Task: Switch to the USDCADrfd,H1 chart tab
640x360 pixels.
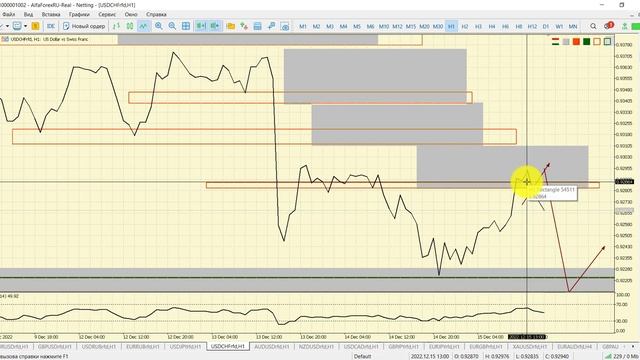Action: [361, 347]
